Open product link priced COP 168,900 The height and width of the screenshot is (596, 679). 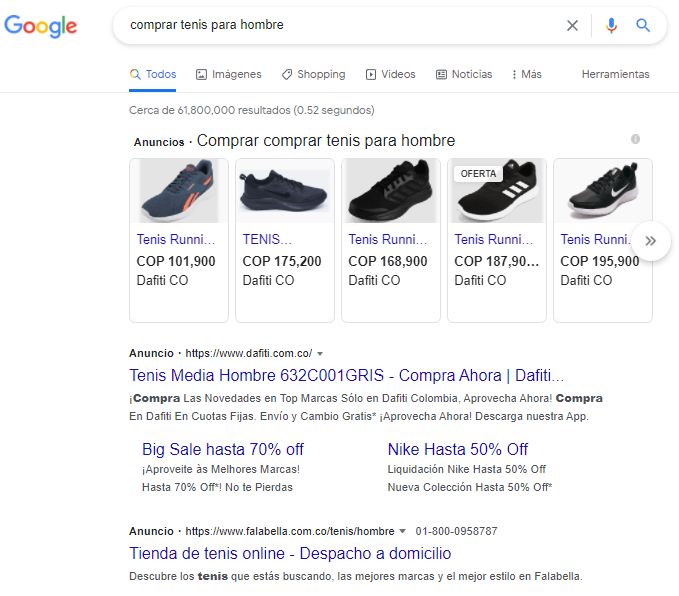pos(388,239)
